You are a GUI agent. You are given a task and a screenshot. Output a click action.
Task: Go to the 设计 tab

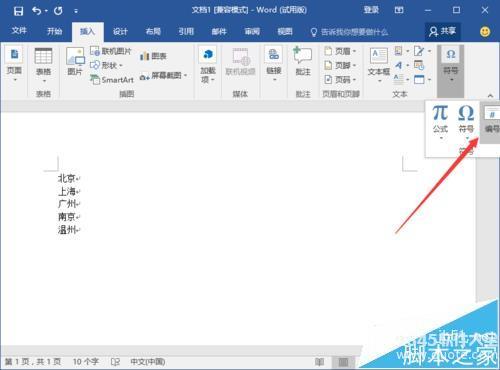pos(120,31)
